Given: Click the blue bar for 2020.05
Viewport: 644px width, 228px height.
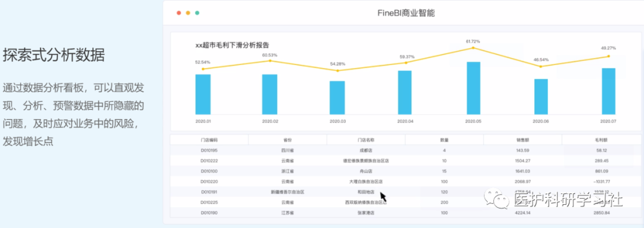Looking at the screenshot, I should (x=473, y=88).
